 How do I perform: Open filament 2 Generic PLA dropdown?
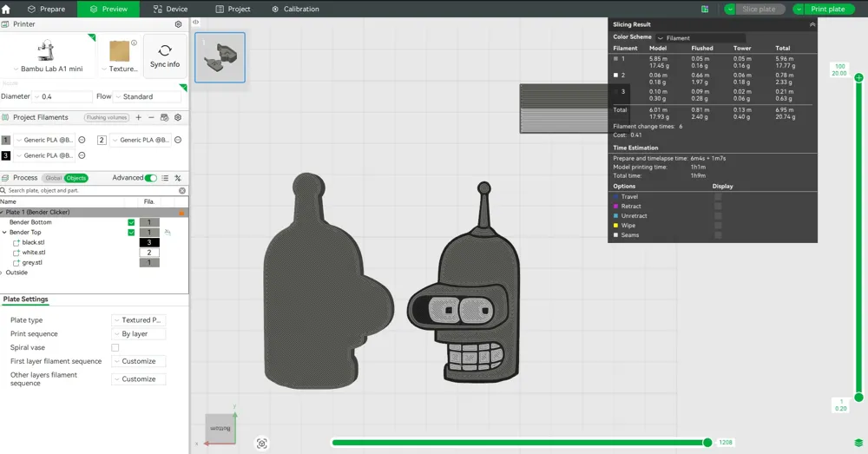pos(140,140)
